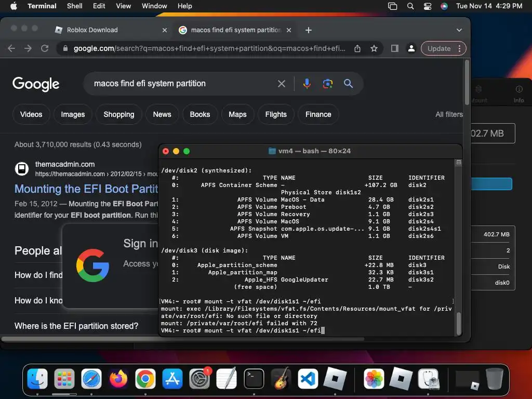
Task: Expand Where is the EFI partition stored question
Action: coord(76,326)
